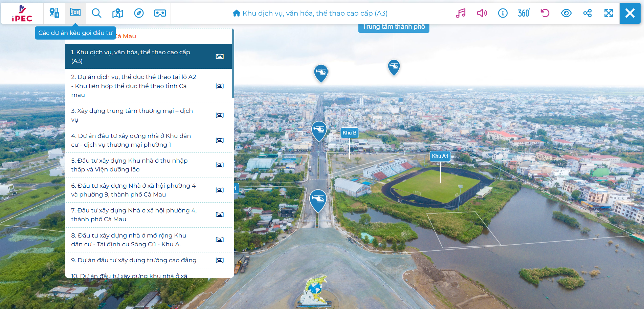Toggle the eye visibility icon
This screenshot has height=309, width=644.
coord(566,13)
